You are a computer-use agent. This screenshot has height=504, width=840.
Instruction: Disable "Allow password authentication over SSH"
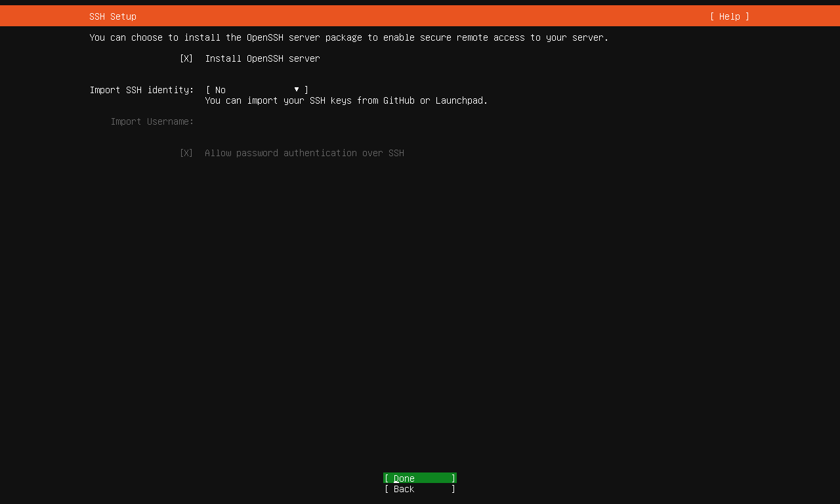(186, 153)
